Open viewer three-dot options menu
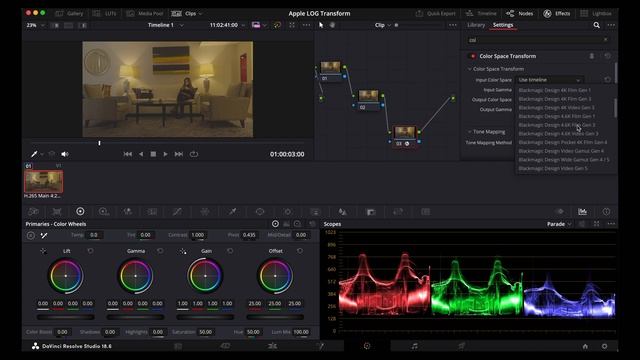The width and height of the screenshot is (640, 360). coord(307,25)
